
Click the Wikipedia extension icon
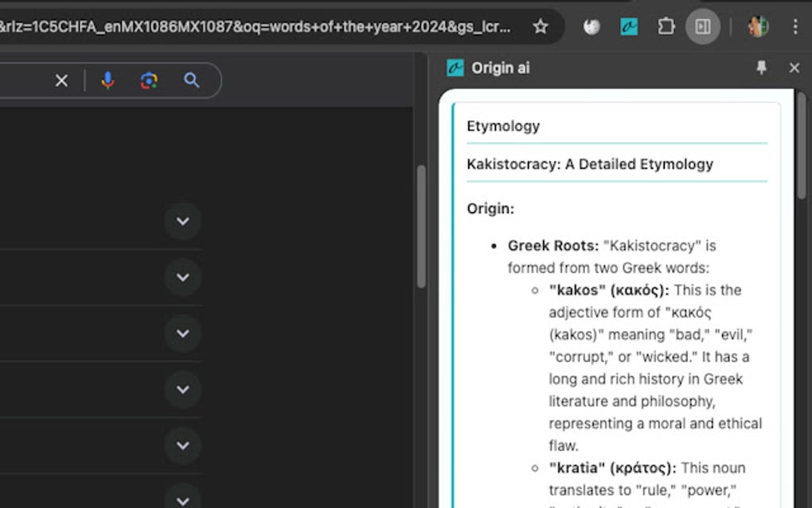coord(591,26)
